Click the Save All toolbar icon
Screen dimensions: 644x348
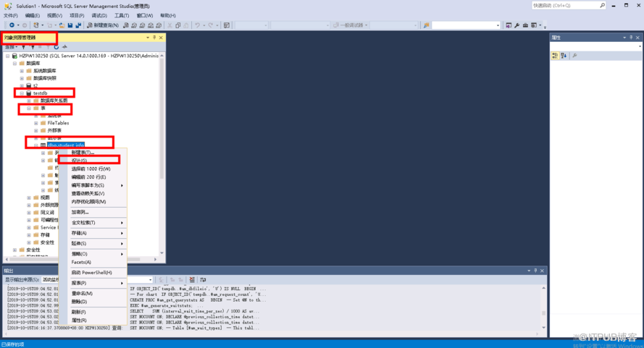(x=77, y=25)
